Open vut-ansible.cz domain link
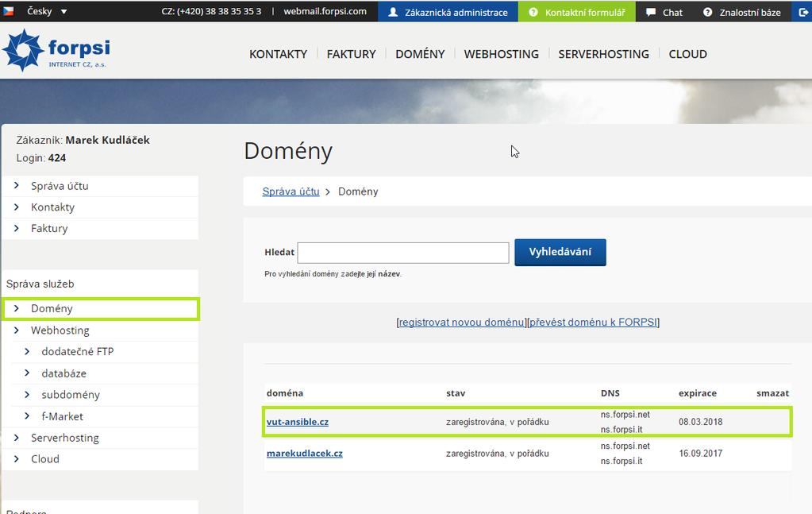This screenshot has width=812, height=514. [297, 422]
